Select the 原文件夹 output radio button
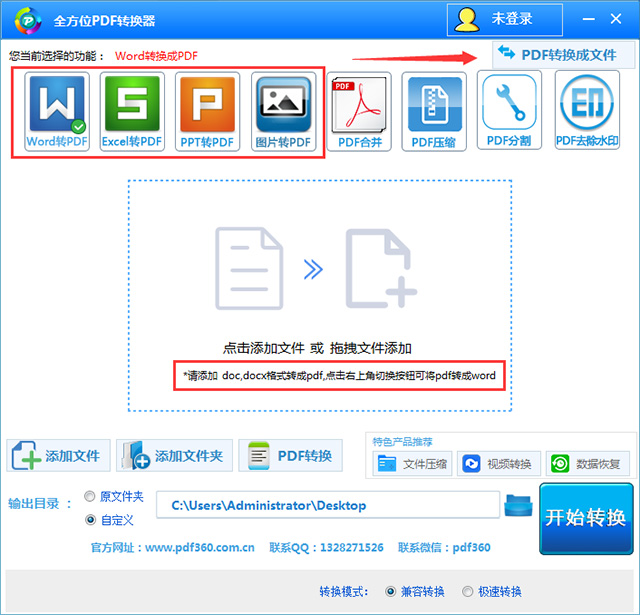The image size is (640, 615). pyautogui.click(x=90, y=496)
